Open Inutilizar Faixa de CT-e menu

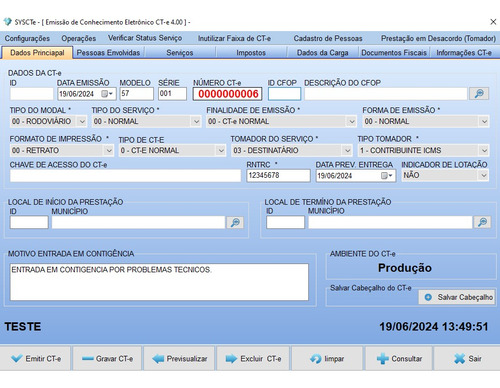point(234,38)
